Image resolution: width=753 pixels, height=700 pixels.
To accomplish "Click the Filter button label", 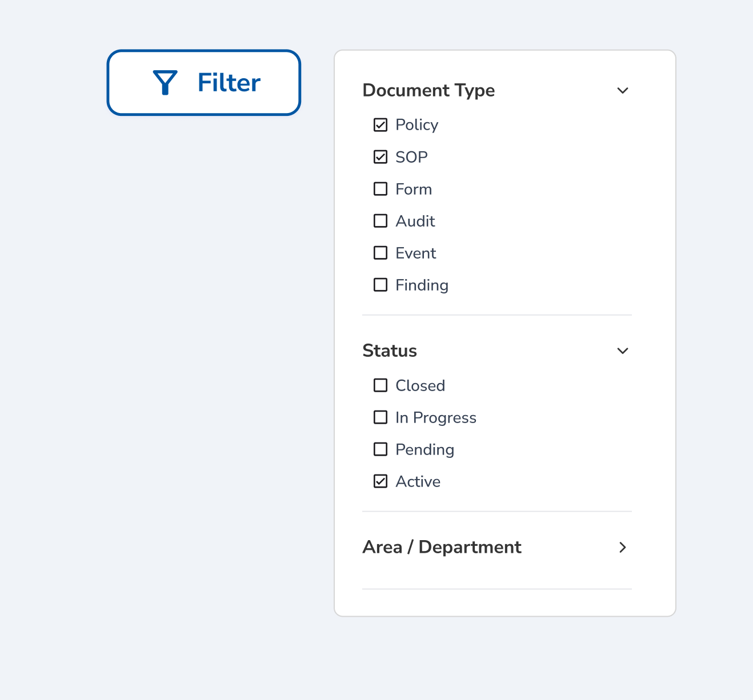I will tap(229, 83).
